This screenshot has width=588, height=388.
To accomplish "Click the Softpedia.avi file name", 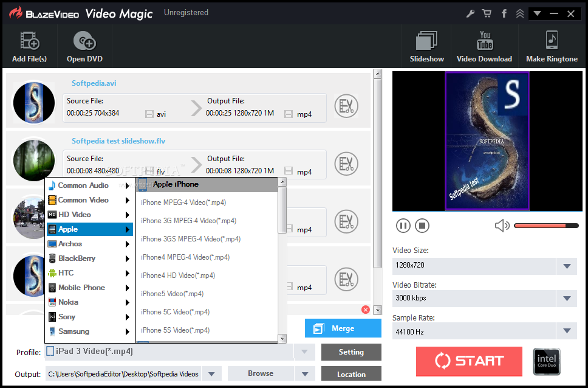I will pyautogui.click(x=94, y=83).
